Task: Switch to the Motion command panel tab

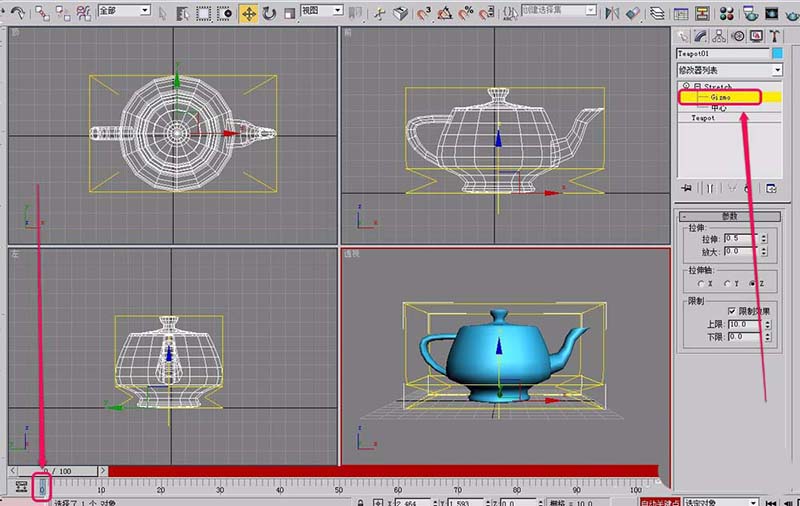Action: 738,36
